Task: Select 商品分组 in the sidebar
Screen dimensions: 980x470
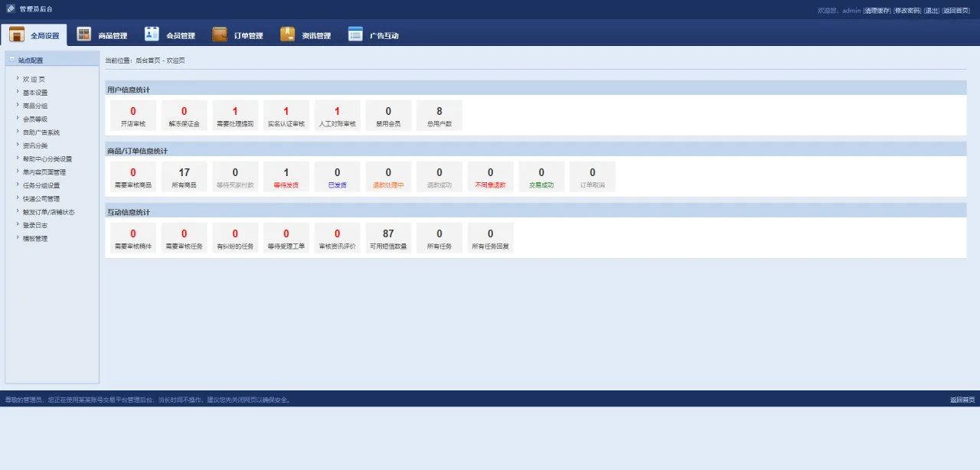Action: [x=35, y=106]
